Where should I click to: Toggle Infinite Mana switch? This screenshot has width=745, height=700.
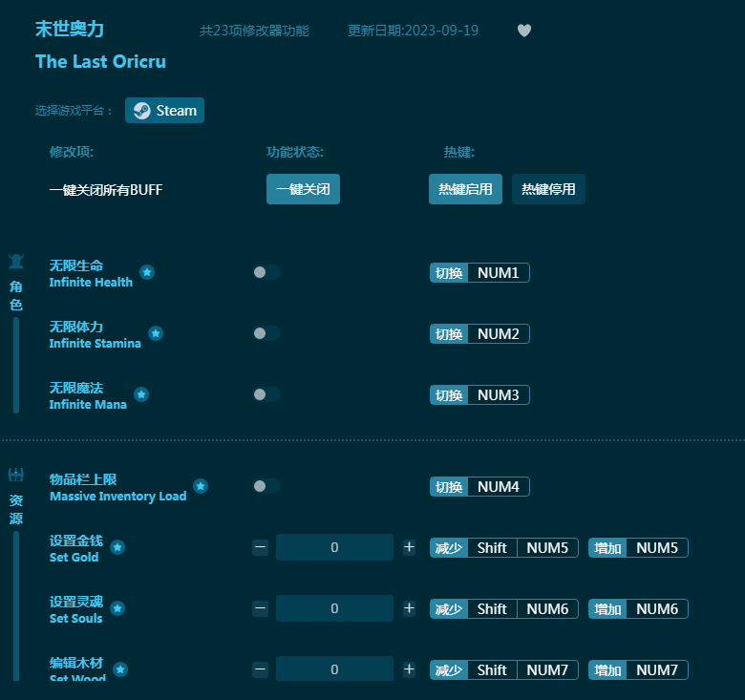tap(266, 394)
